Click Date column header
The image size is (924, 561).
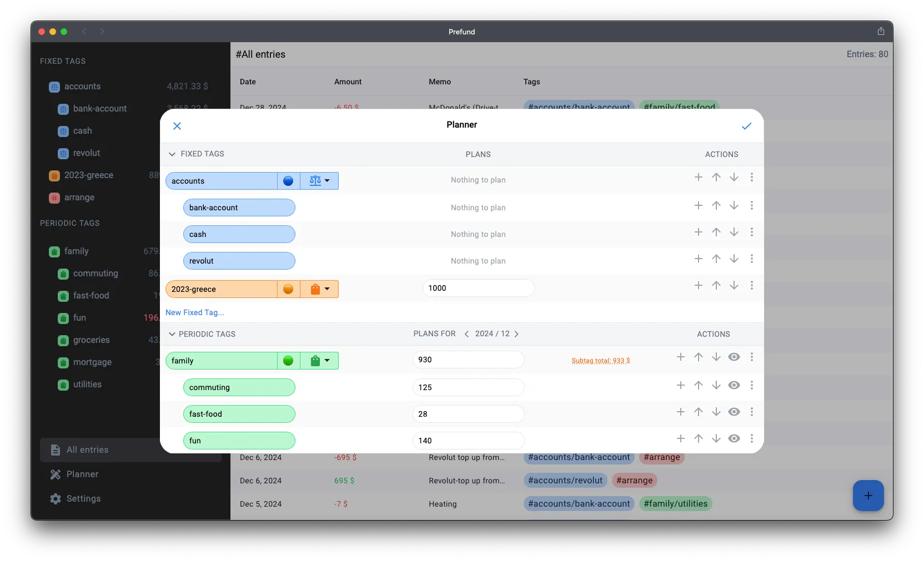click(248, 82)
